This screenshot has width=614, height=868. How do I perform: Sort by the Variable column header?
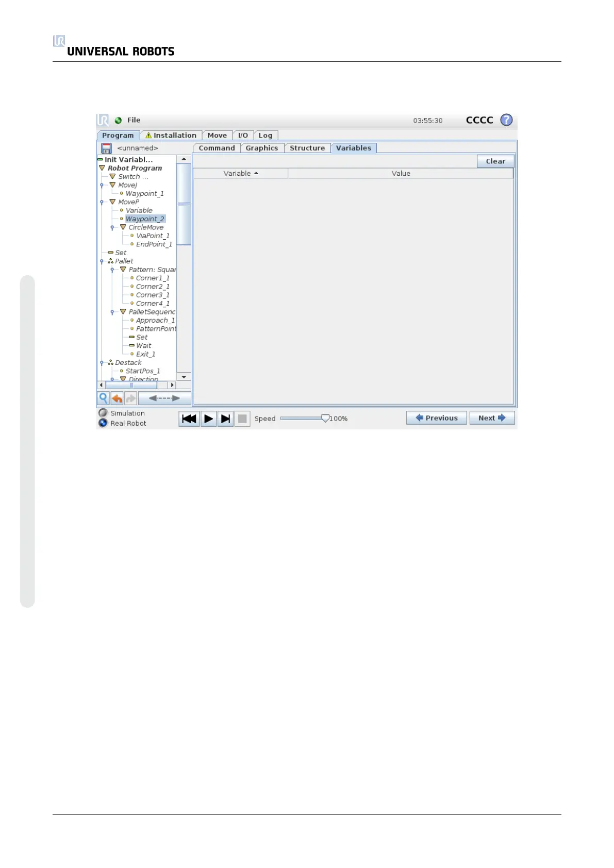240,174
